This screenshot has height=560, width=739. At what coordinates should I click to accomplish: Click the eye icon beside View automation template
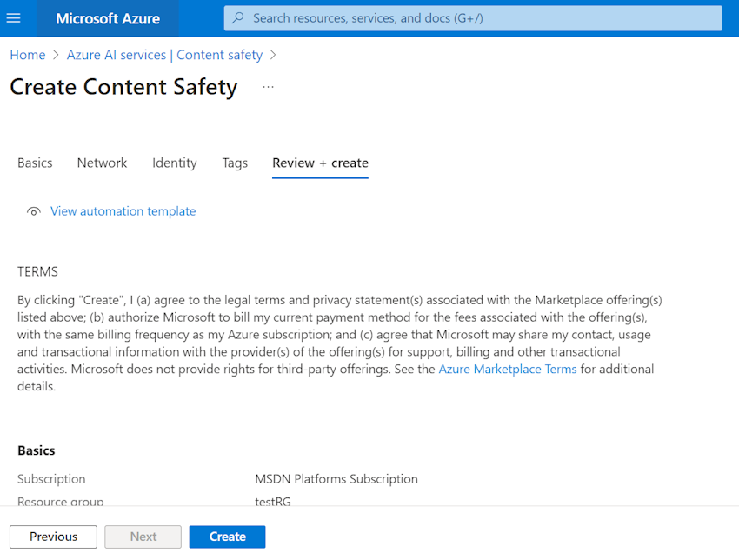33,211
